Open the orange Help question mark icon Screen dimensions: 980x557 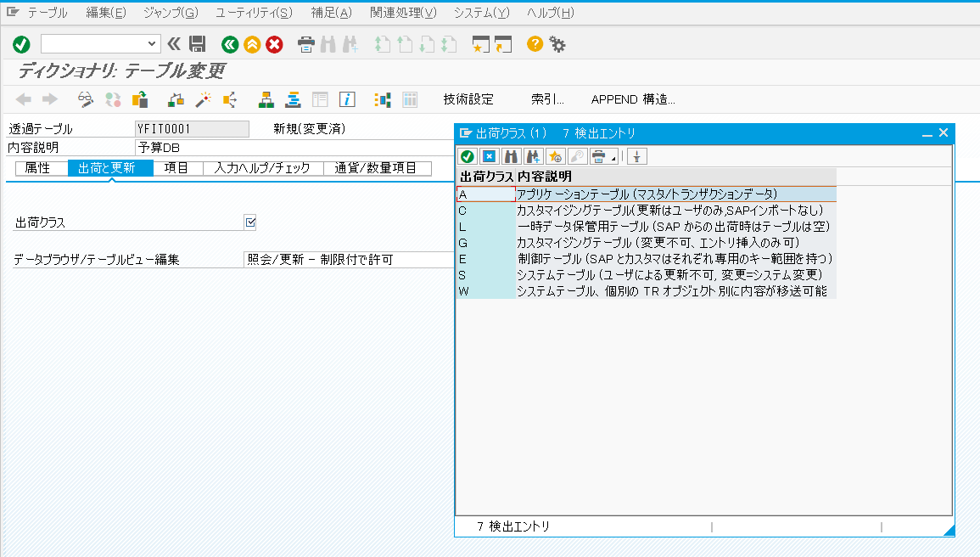535,44
